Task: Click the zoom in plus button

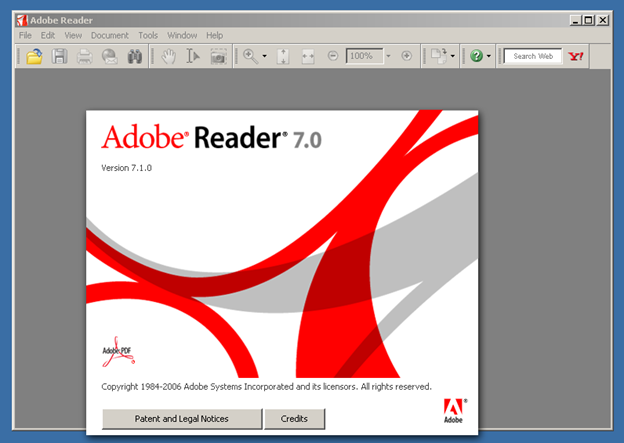Action: pos(406,57)
